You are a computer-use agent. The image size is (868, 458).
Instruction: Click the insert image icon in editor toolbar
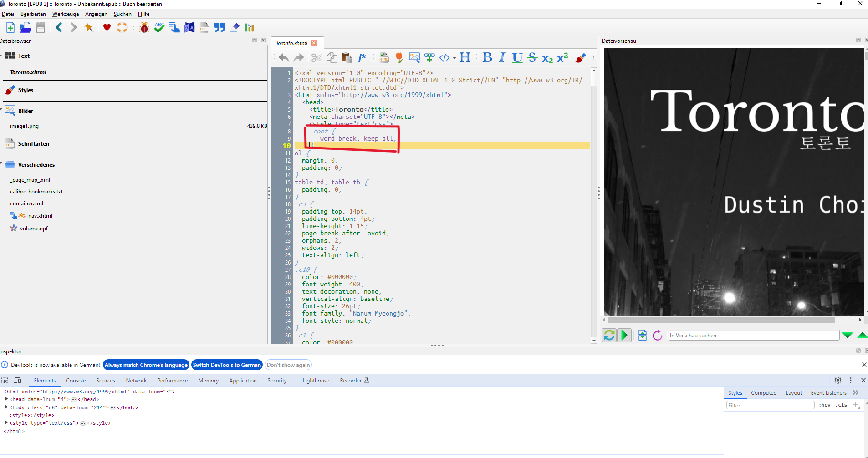tap(414, 58)
